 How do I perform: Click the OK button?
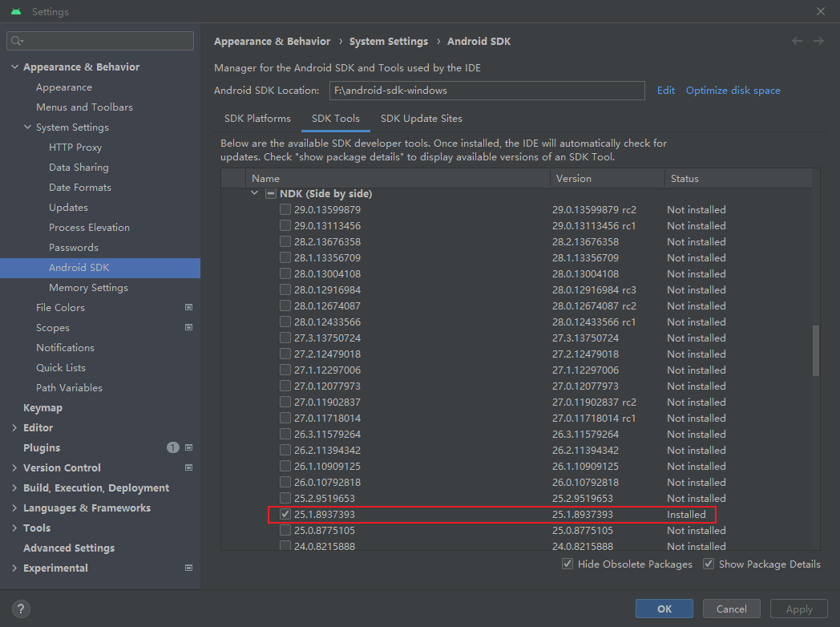coord(664,609)
